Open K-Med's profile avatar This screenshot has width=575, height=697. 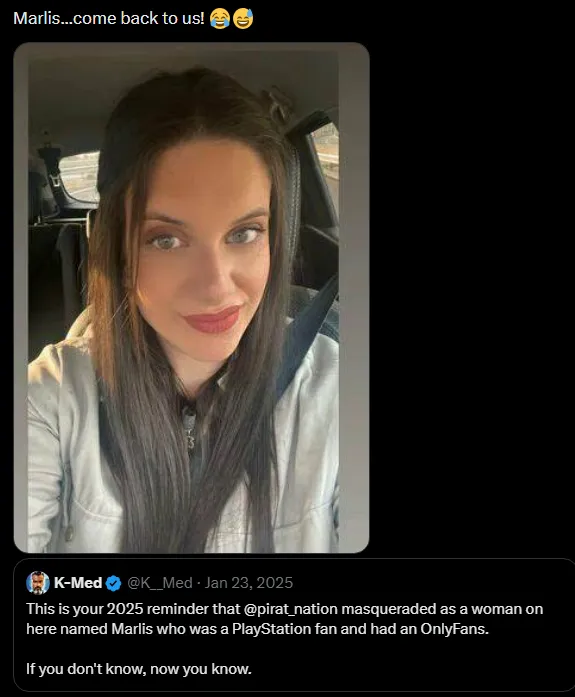[x=38, y=583]
